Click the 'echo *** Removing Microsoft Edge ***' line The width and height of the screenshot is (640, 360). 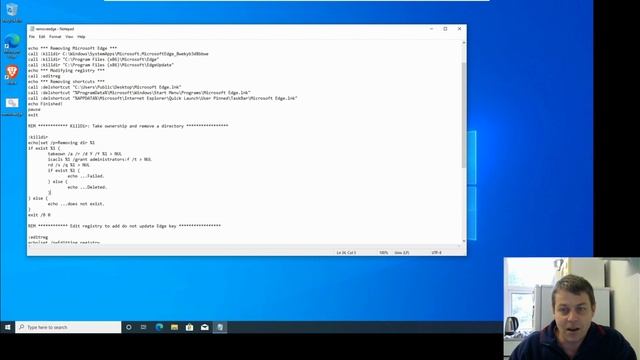point(72,48)
